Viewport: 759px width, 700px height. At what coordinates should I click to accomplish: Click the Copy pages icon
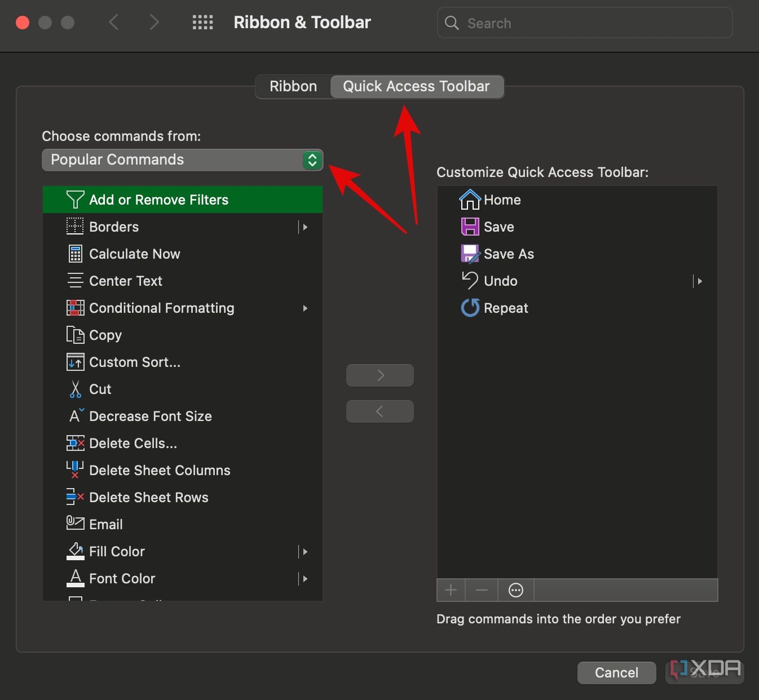(75, 335)
